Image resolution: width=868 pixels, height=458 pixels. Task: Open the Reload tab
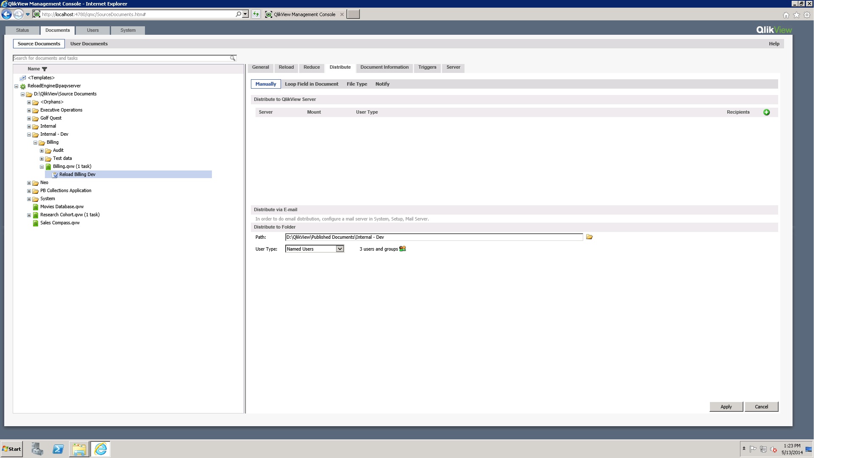[286, 67]
